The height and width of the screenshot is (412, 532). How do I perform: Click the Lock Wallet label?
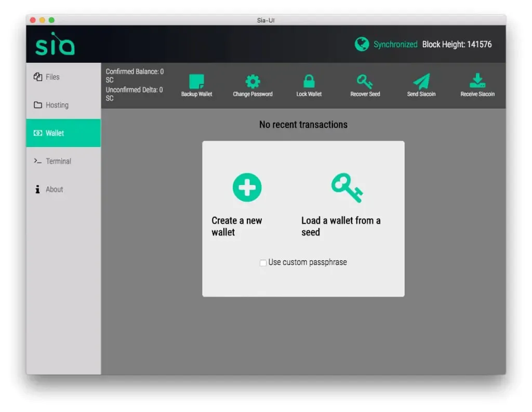[x=309, y=94]
